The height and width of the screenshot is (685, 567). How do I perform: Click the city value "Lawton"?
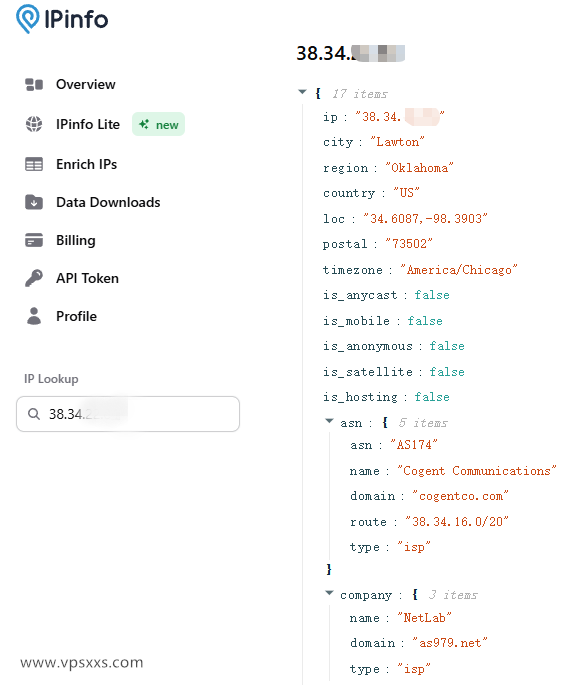[397, 142]
